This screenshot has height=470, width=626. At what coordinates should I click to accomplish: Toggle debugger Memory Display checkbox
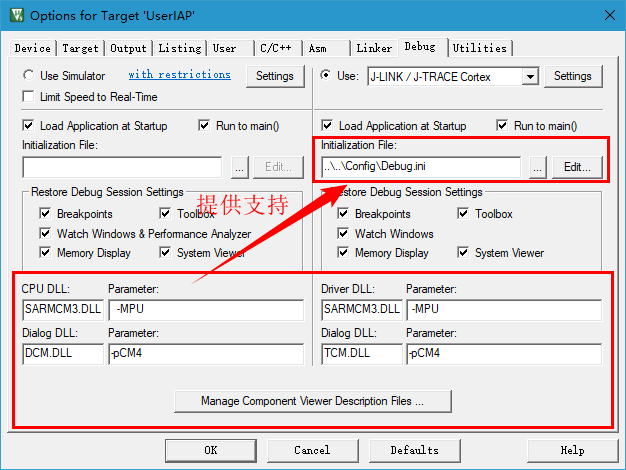click(x=343, y=253)
